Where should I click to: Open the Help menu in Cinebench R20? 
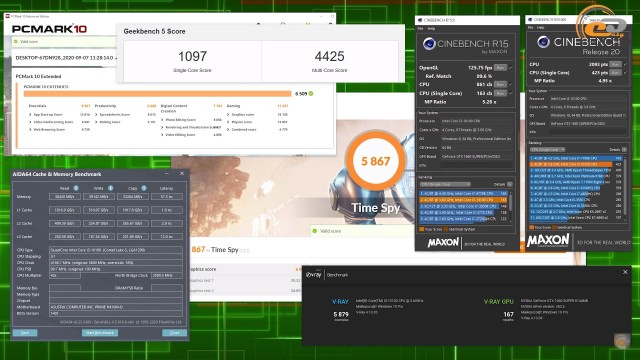coord(540,27)
